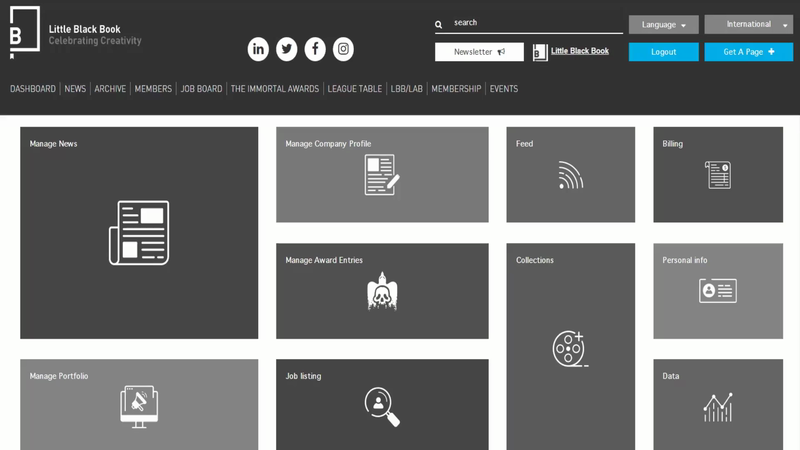This screenshot has height=450, width=800.
Task: Click the Data tile label
Action: 670,376
